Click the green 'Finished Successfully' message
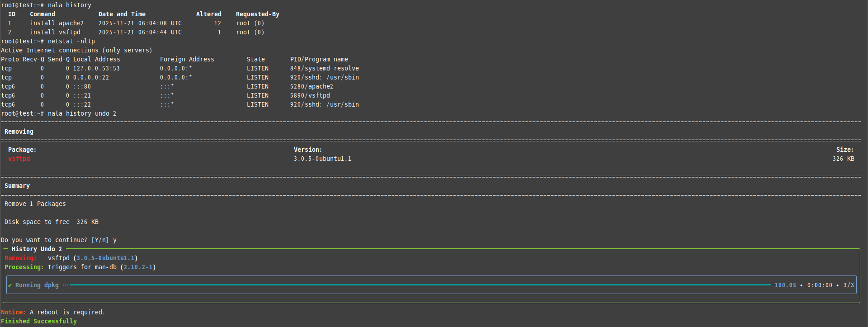This screenshot has height=327, width=868. click(39, 322)
